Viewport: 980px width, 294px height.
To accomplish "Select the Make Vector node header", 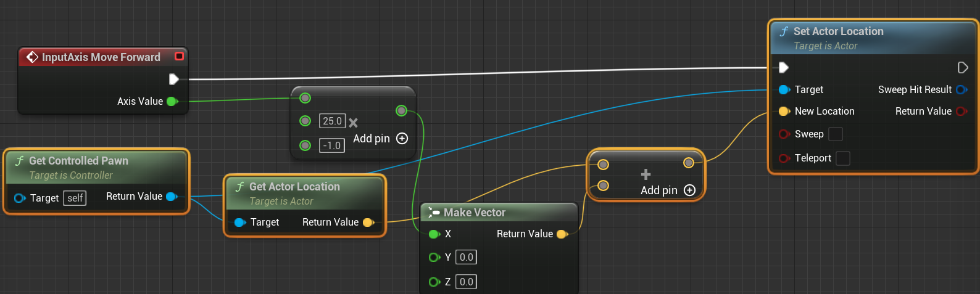I will (x=499, y=213).
